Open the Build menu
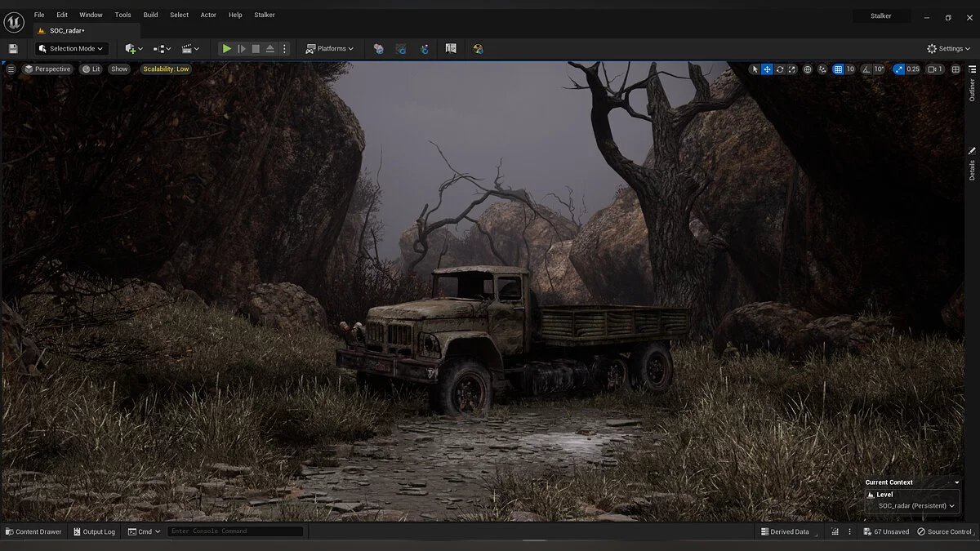This screenshot has width=980, height=551. pyautogui.click(x=150, y=15)
